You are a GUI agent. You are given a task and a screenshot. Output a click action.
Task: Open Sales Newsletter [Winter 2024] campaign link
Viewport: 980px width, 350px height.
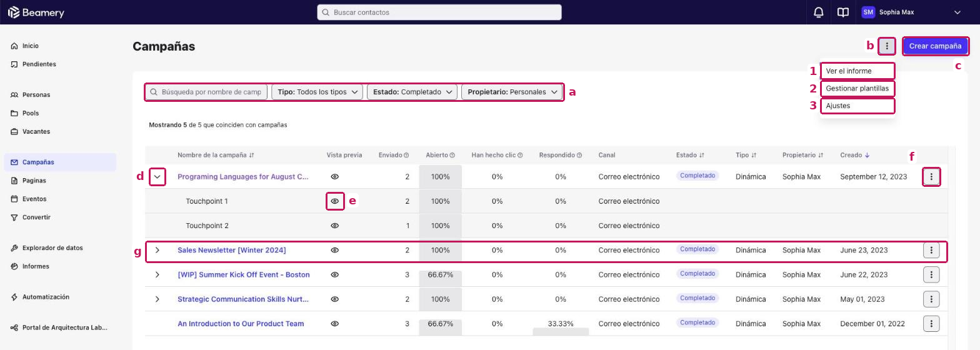click(x=231, y=250)
